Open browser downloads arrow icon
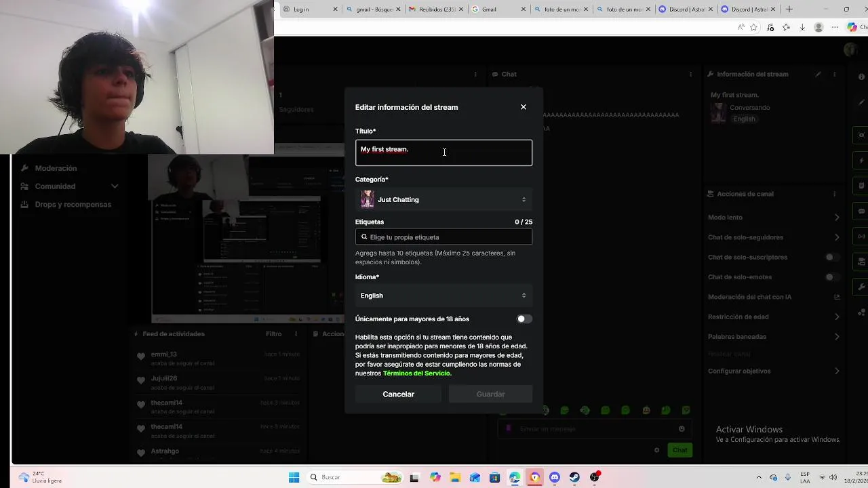Screen dimensions: 868x488 point(802,28)
